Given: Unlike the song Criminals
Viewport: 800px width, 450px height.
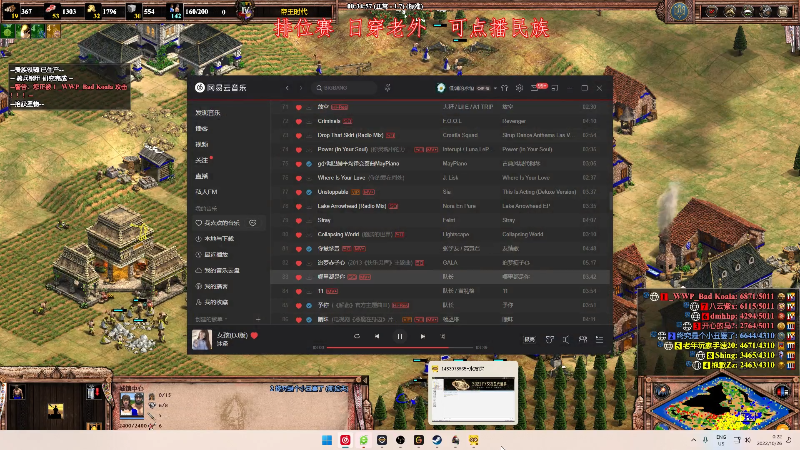Looking at the screenshot, I should click(x=298, y=121).
